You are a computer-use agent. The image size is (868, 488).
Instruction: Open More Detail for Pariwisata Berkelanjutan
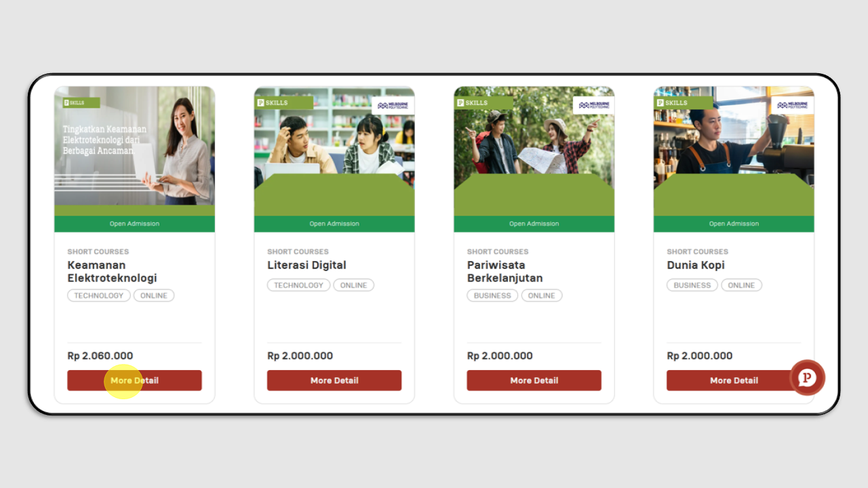click(534, 380)
